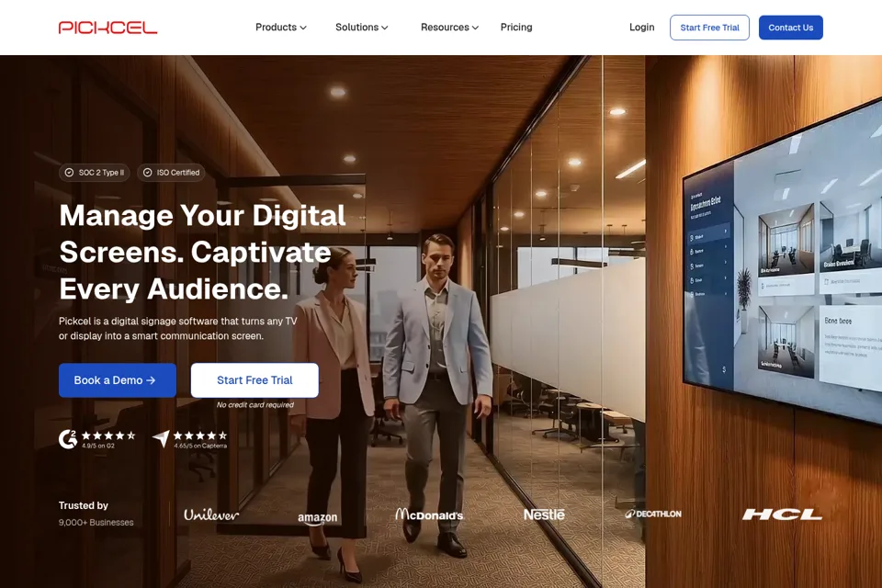Click the G2 logo icon
Screen dimensions: 882x588
point(68,439)
